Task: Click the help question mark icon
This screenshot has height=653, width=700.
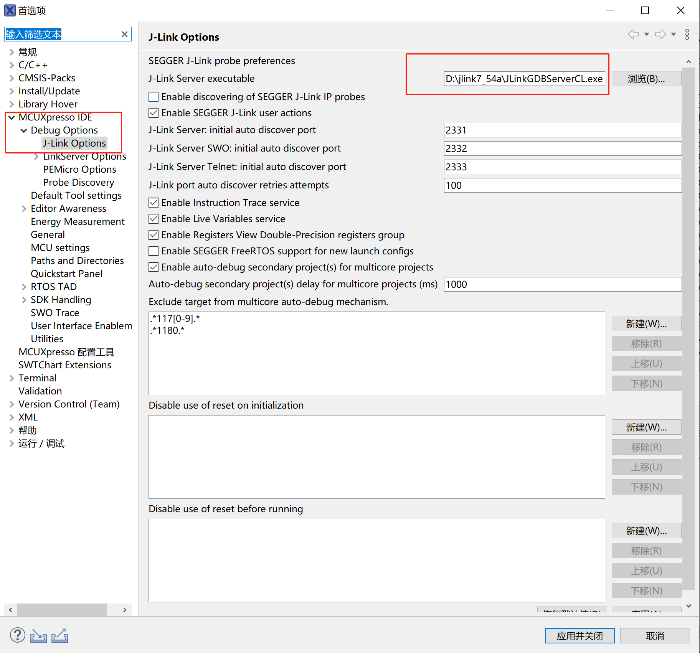Action: click(17, 635)
